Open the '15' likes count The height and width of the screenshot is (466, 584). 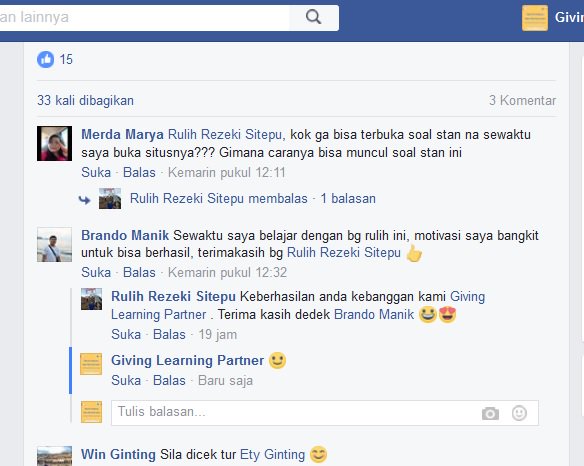(x=66, y=60)
